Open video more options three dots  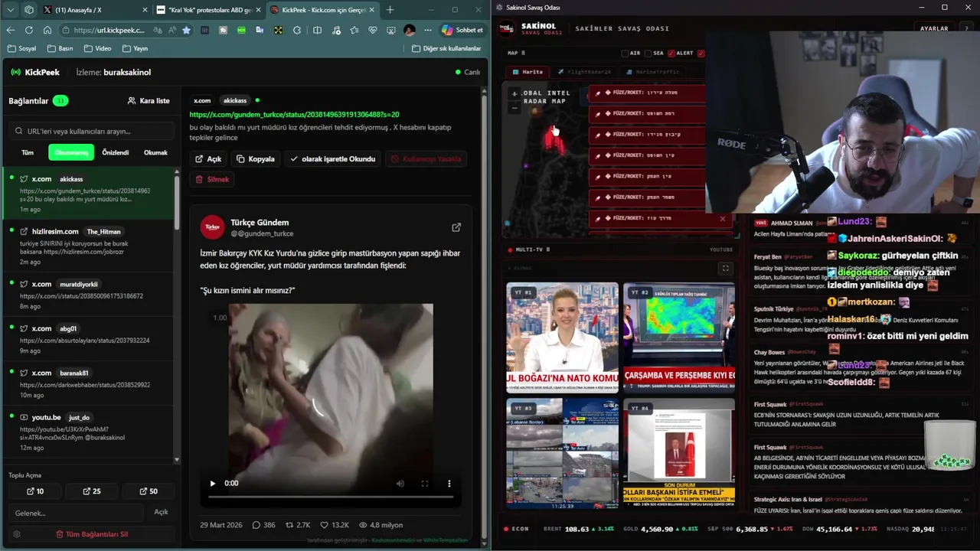(449, 484)
